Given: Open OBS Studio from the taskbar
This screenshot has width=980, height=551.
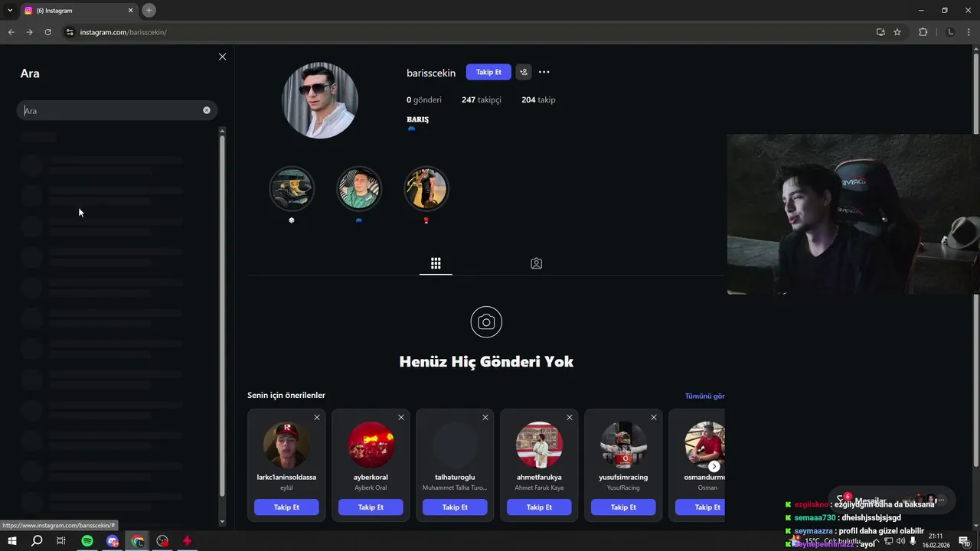Looking at the screenshot, I should point(162,541).
